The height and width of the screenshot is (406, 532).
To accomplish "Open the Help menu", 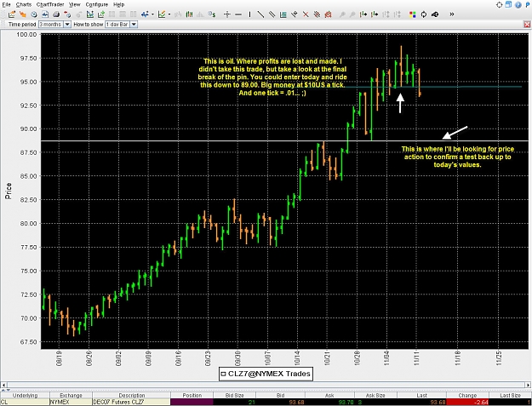I will pyautogui.click(x=119, y=4).
